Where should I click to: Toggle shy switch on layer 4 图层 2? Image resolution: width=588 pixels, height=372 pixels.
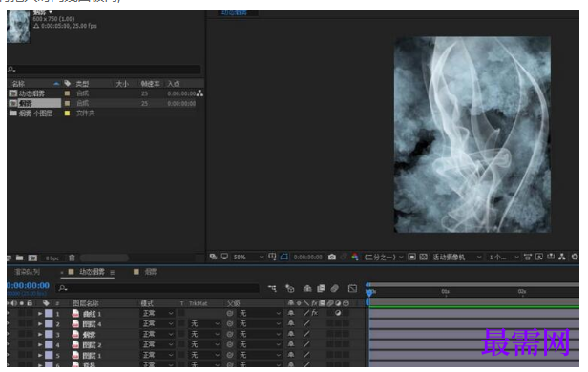[x=291, y=344]
